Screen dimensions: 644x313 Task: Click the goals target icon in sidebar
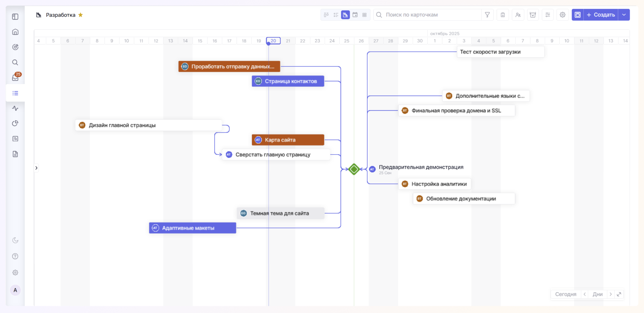(x=15, y=47)
